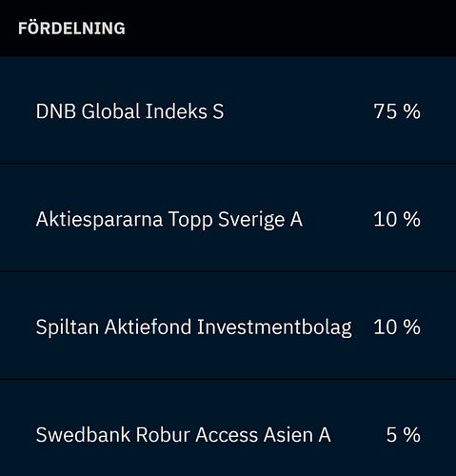Click the 75 % allocation value
Image resolution: width=456 pixels, height=476 pixels.
(x=397, y=111)
